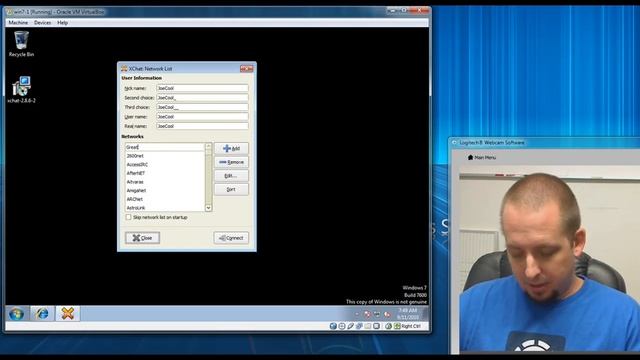This screenshot has height=360, width=640.
Task: Launch Internet Explorer from the guest taskbar
Action: pyautogui.click(x=42, y=313)
